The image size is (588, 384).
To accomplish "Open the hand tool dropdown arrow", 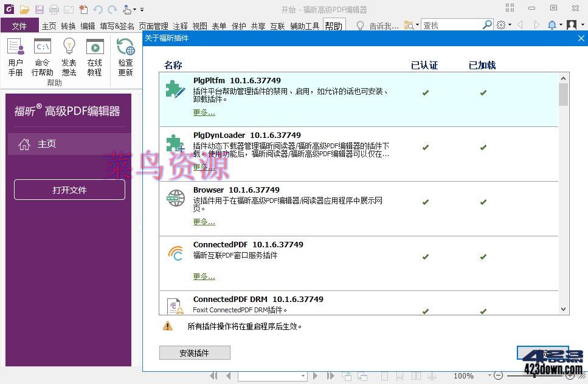I will 134,9.
